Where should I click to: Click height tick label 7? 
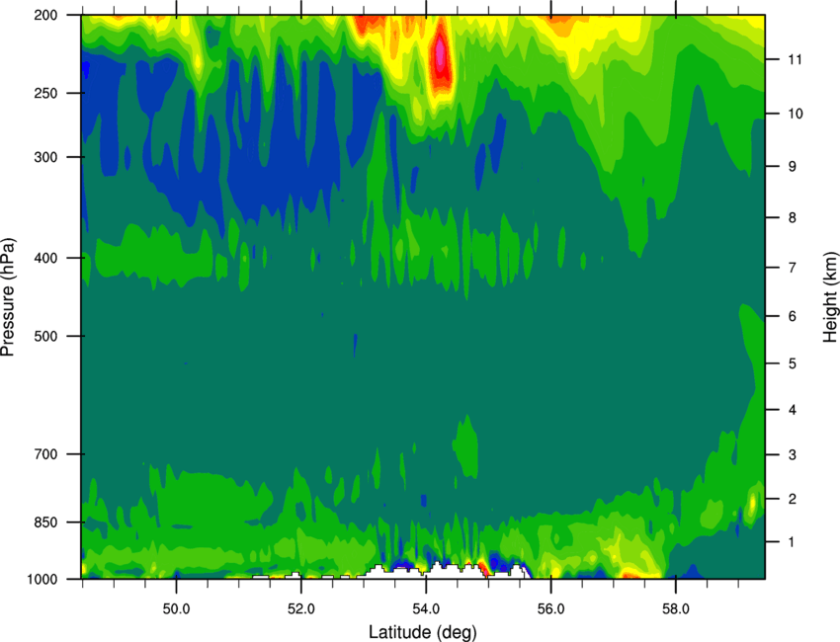click(x=792, y=268)
